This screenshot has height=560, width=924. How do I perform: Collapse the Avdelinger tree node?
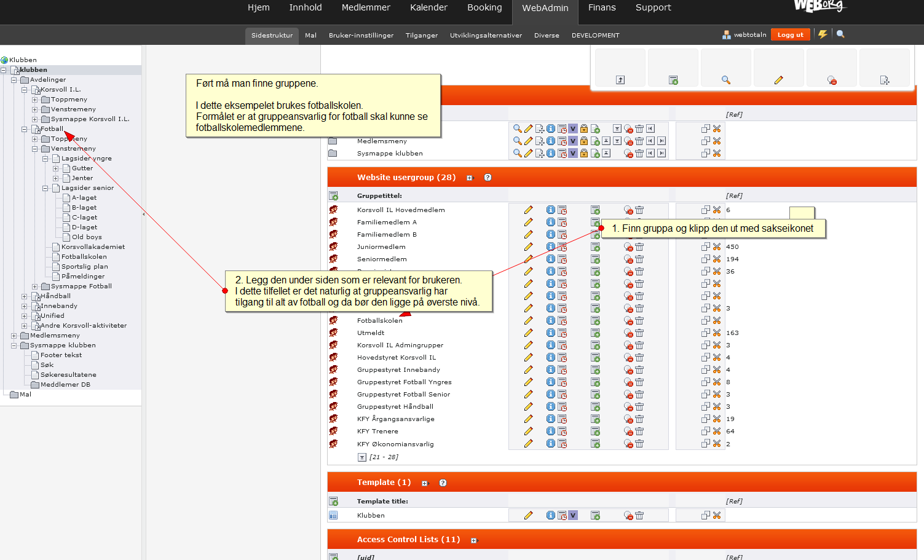point(14,80)
